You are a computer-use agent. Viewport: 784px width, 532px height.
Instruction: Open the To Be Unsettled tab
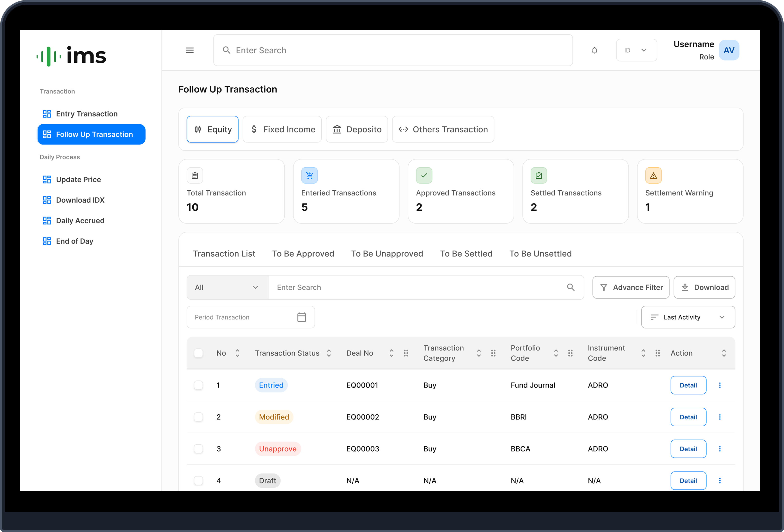540,254
